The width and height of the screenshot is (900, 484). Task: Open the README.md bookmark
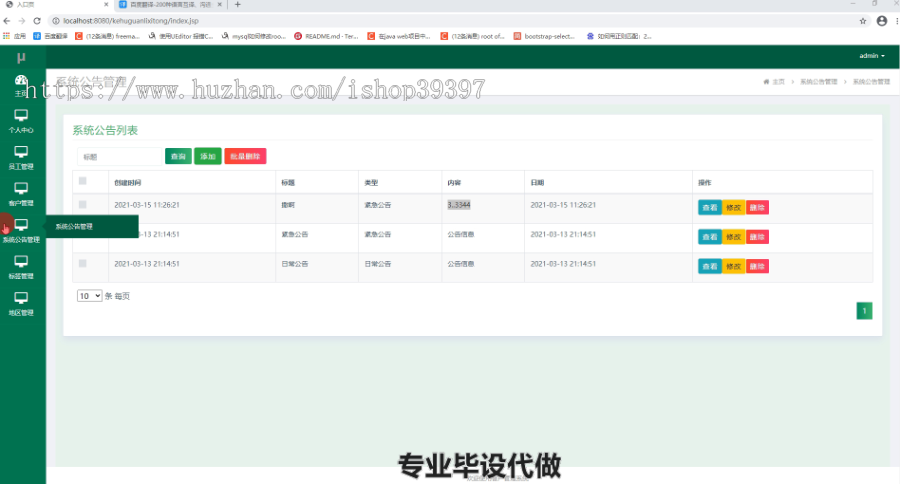pos(327,36)
